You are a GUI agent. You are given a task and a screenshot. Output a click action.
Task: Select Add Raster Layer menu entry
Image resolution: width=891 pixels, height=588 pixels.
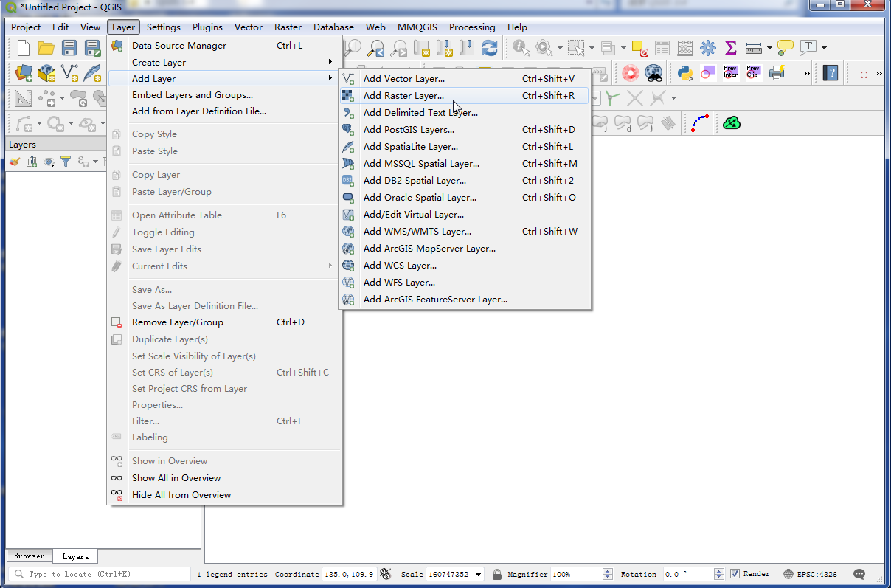point(464,95)
